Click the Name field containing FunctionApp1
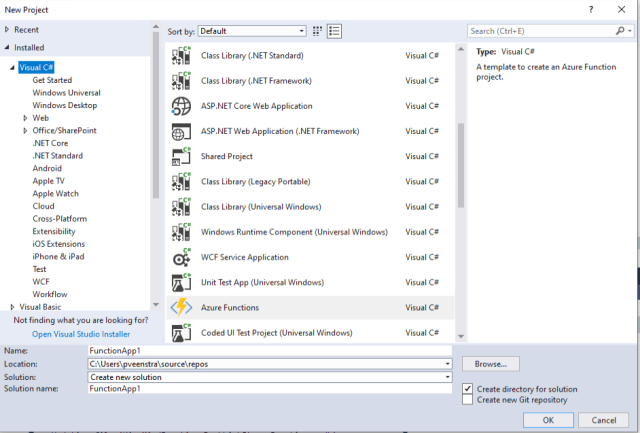This screenshot has height=433, width=640. (270, 351)
